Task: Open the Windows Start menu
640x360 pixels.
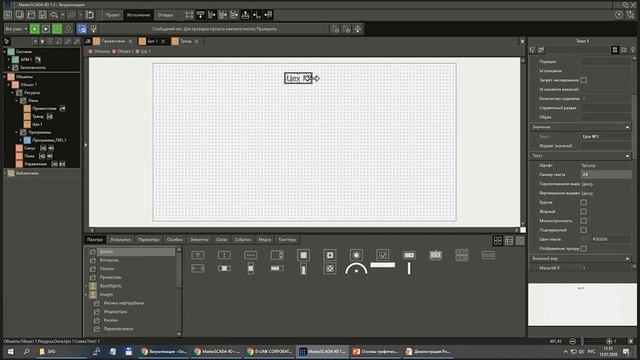Action: [11, 351]
